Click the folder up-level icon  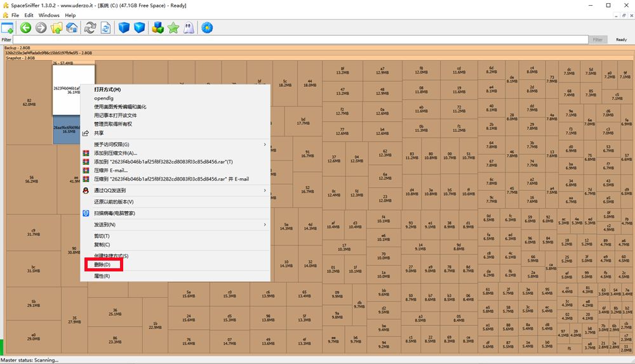[57, 28]
